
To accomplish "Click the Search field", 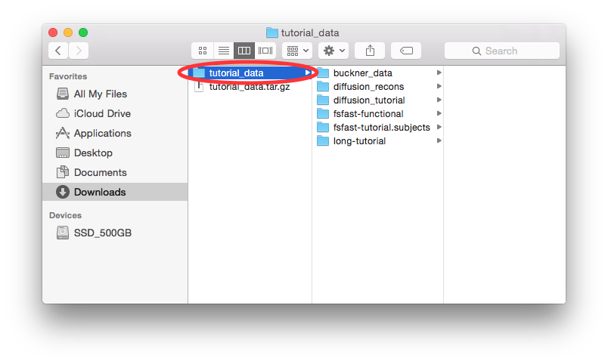I will point(502,51).
